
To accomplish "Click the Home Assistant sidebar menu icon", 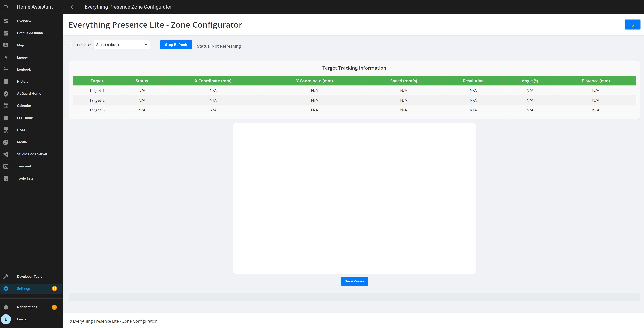I will pos(6,7).
